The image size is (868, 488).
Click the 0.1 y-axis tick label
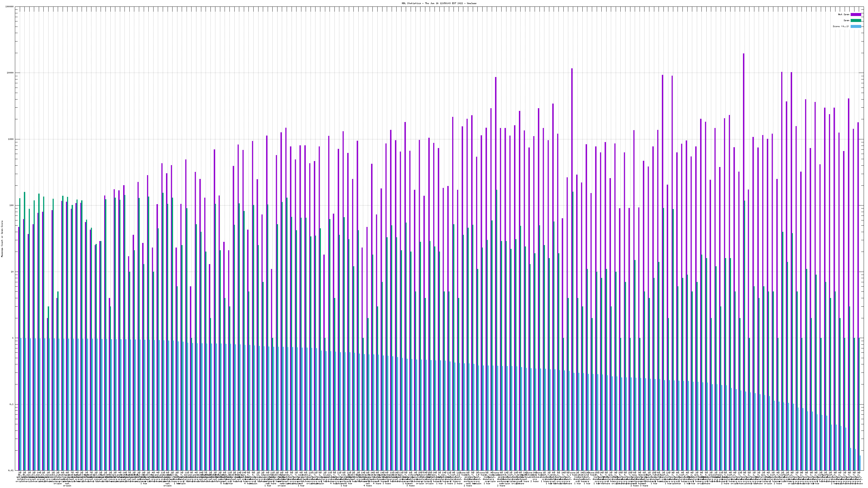[11, 404]
